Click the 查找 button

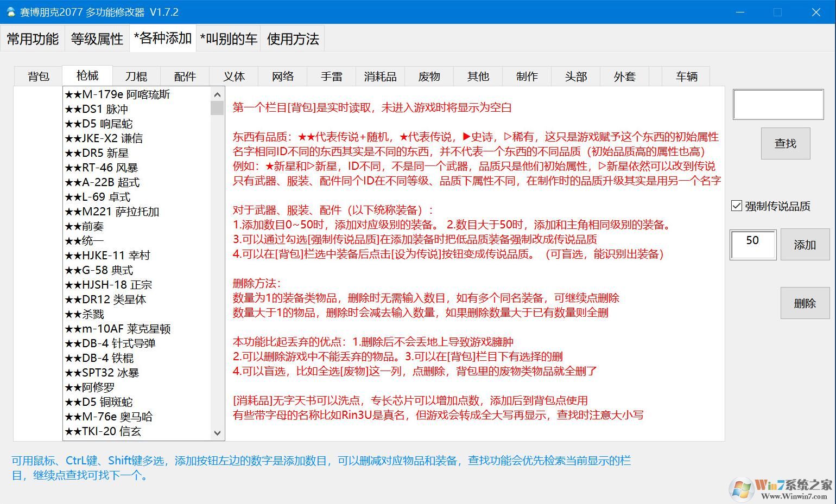pyautogui.click(x=785, y=143)
